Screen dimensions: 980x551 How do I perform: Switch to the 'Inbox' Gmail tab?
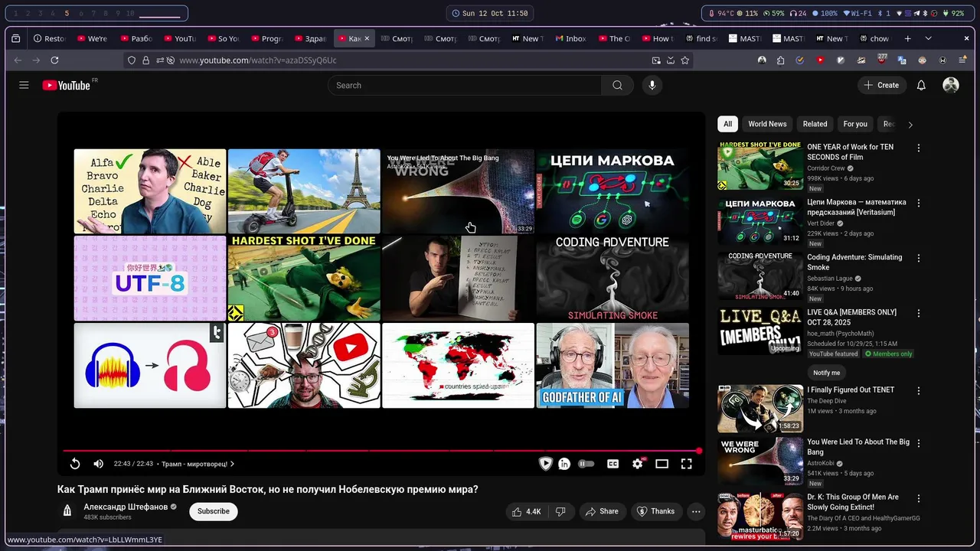pyautogui.click(x=570, y=38)
